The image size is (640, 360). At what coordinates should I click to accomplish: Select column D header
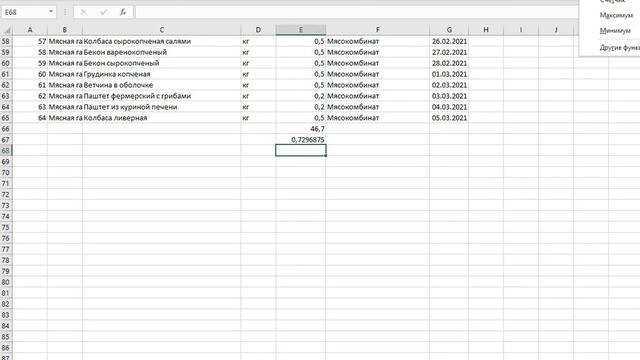pos(258,30)
